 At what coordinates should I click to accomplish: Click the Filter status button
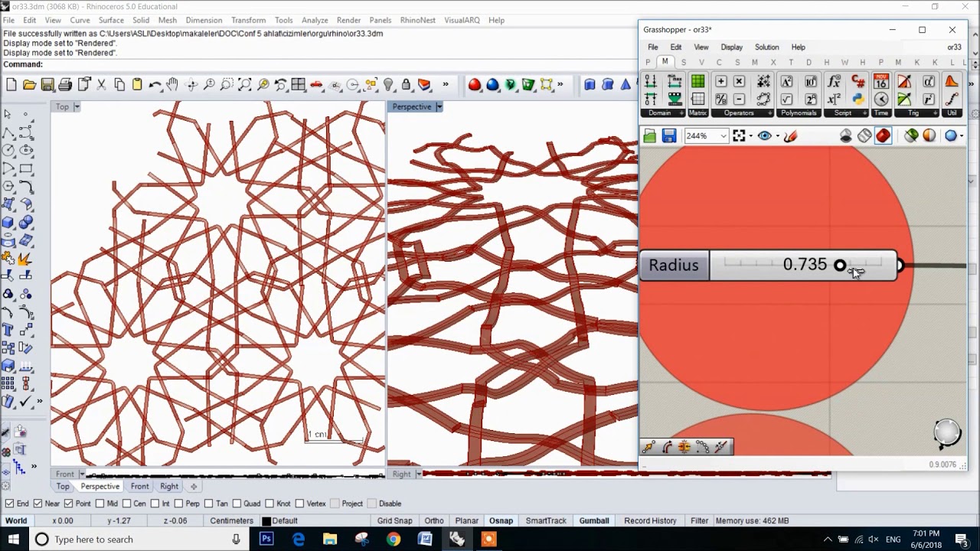(x=700, y=521)
